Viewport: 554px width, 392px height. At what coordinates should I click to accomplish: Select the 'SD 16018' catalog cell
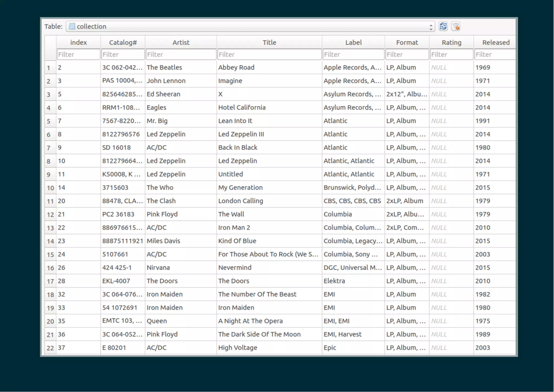point(123,147)
